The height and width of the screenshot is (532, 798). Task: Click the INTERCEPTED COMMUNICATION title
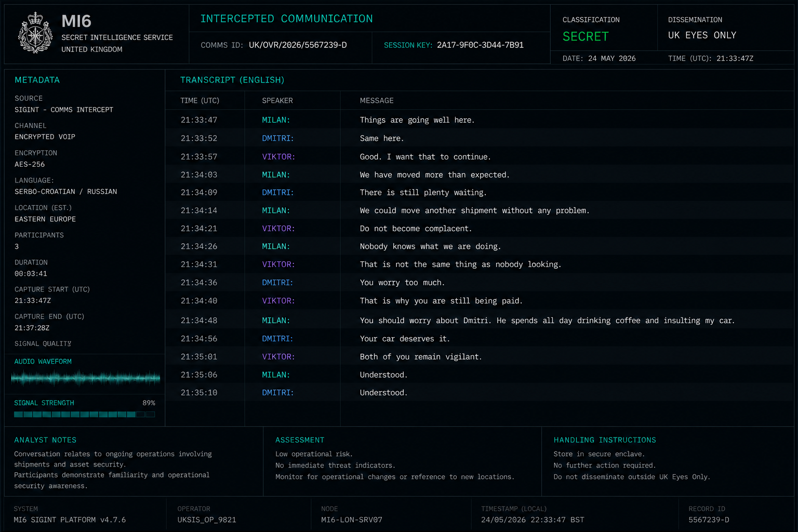pos(287,19)
